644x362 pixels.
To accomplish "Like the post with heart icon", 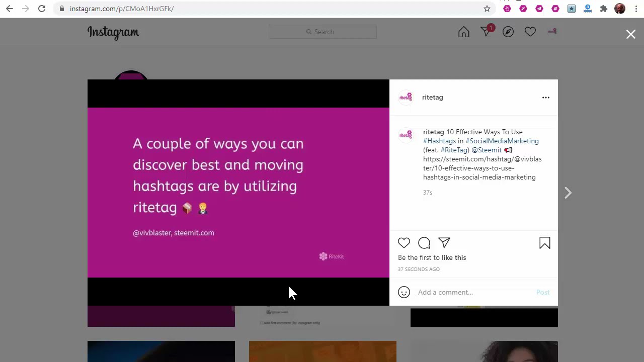I will click(404, 243).
